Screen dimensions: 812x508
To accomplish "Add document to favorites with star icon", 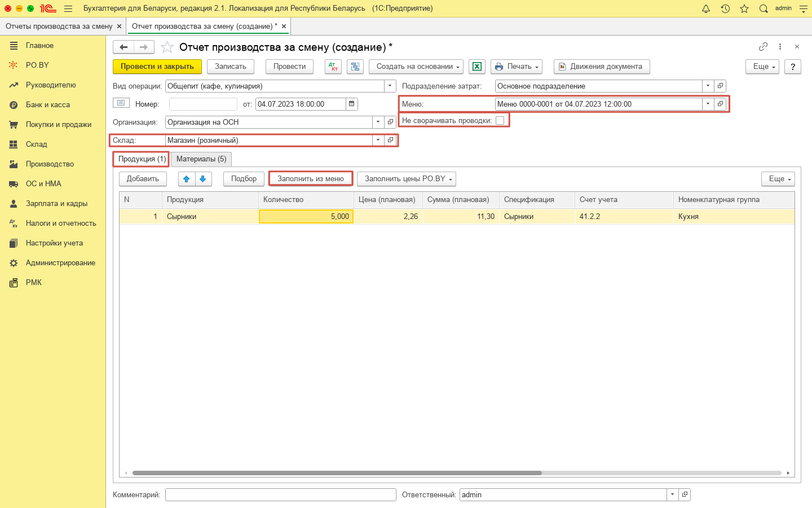I will click(x=167, y=47).
